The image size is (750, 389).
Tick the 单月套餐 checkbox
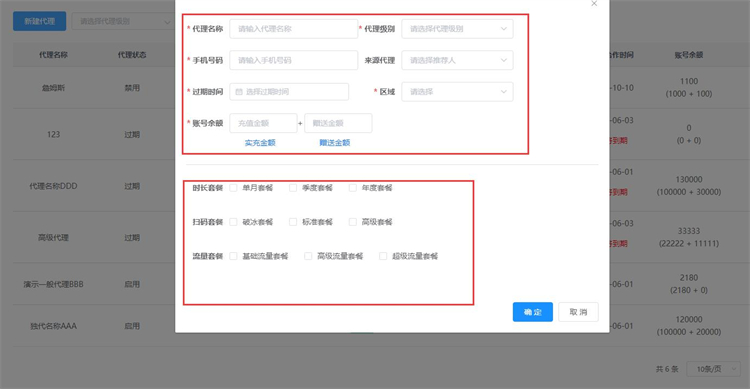[233, 188]
